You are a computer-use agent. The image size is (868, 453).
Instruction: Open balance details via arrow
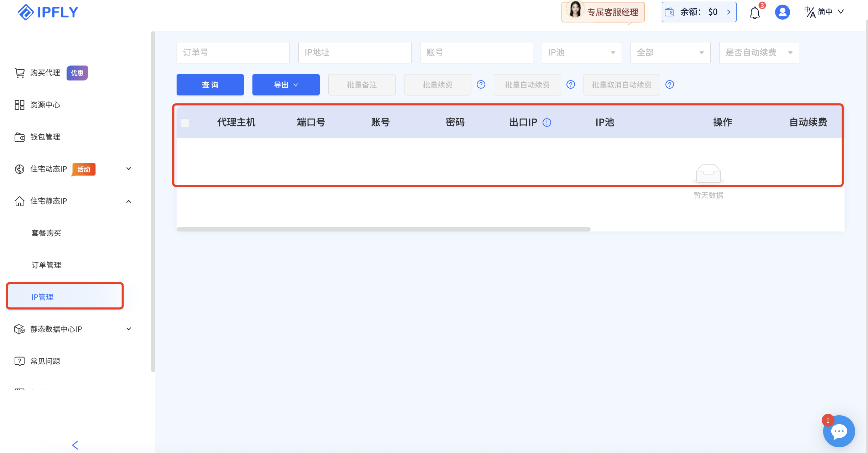coord(729,12)
